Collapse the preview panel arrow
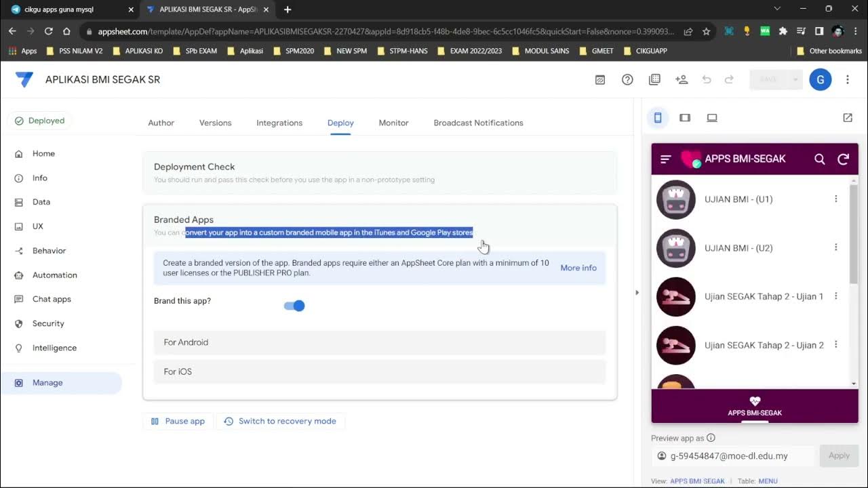 point(636,293)
